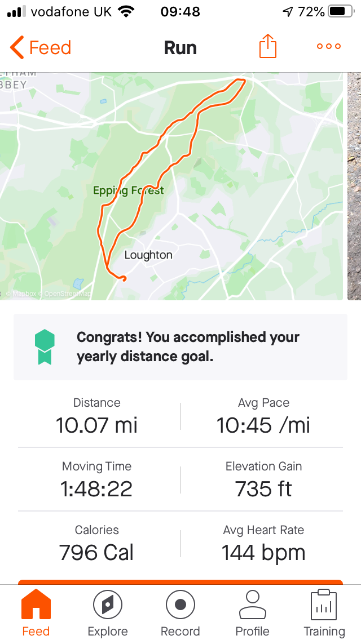
Task: Tap the Calories 796 Cal stat
Action: click(97, 543)
